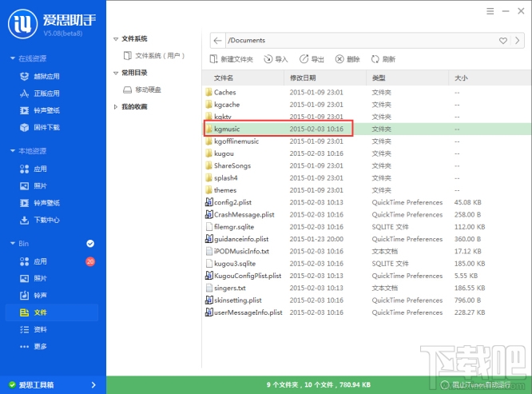The width and height of the screenshot is (532, 394).
Task: Select Bin device files (文件) item
Action: click(52, 312)
